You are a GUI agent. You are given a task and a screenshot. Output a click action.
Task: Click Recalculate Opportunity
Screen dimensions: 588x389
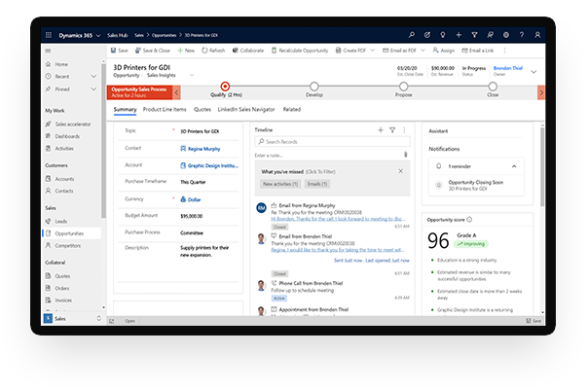(x=300, y=51)
